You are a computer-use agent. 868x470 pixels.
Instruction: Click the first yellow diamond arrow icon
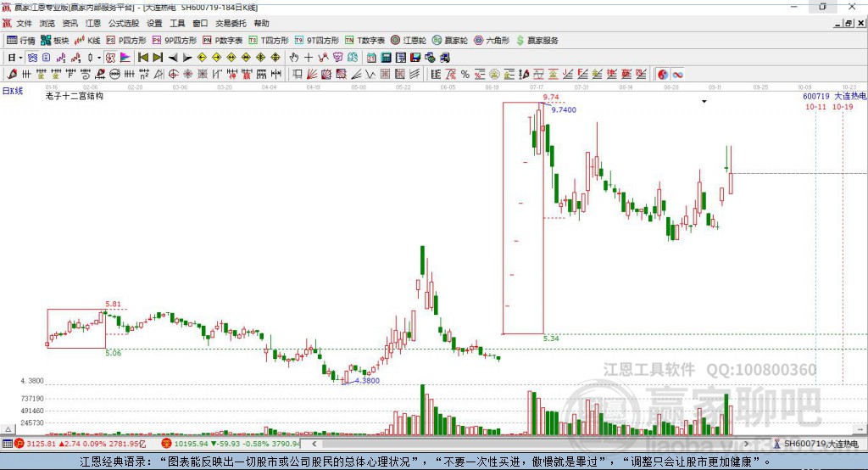click(202, 58)
